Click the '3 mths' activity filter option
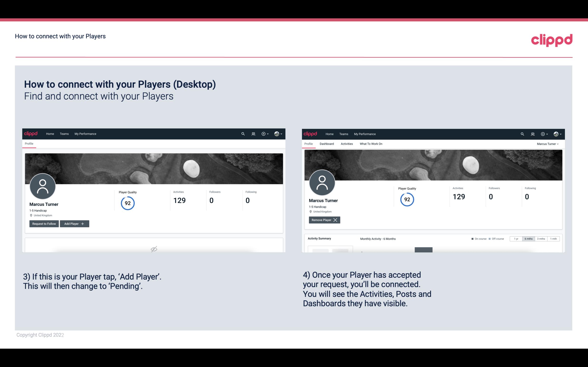 [541, 238]
